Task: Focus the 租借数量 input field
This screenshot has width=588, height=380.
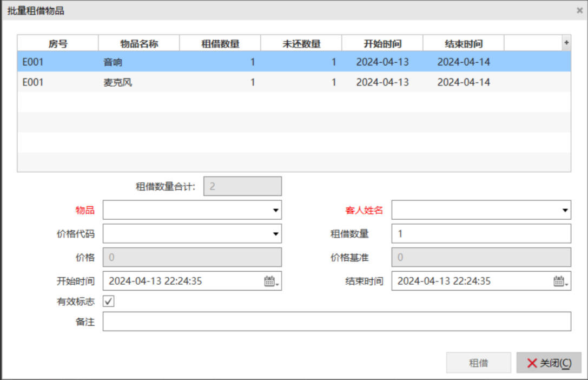Action: tap(481, 234)
